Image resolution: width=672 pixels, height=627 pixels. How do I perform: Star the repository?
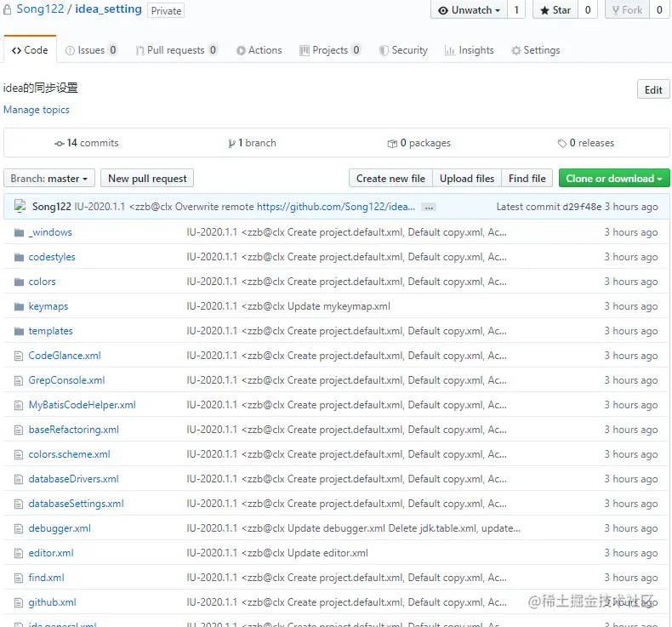pos(555,10)
